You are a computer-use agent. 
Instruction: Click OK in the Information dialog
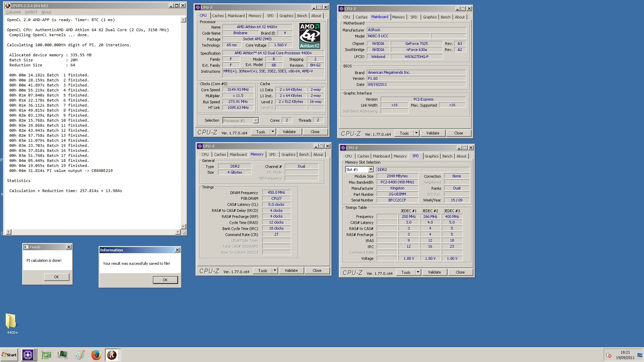(x=165, y=280)
